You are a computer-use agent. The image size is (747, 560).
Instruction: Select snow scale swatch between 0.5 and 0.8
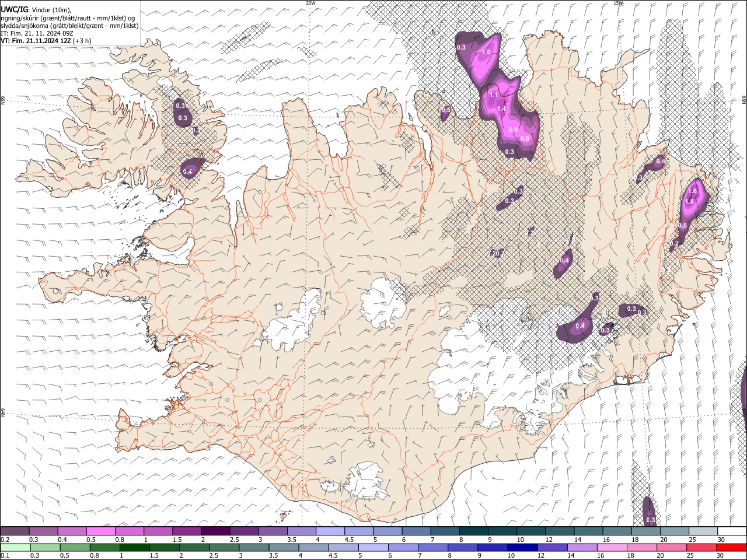101,531
